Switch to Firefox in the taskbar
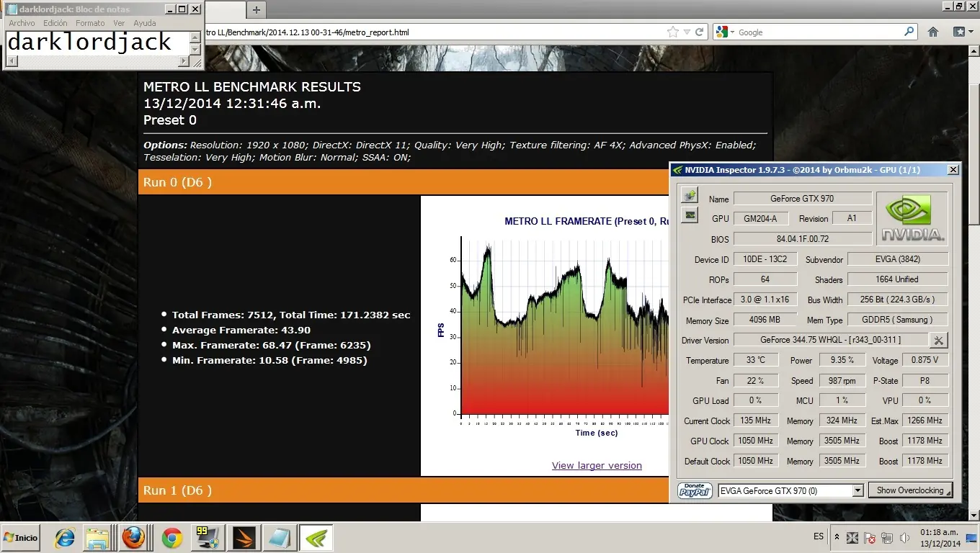Screen dimensions: 980x553 [x=133, y=538]
